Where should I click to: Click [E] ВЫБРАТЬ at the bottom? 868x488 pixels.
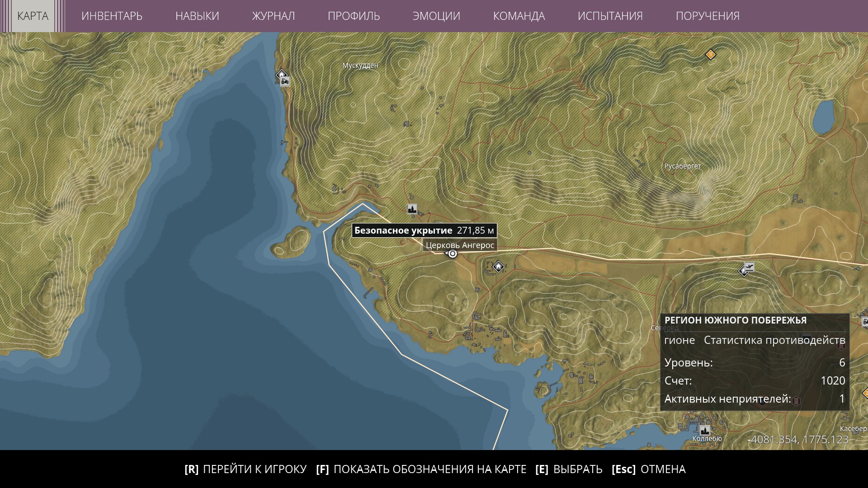click(569, 469)
